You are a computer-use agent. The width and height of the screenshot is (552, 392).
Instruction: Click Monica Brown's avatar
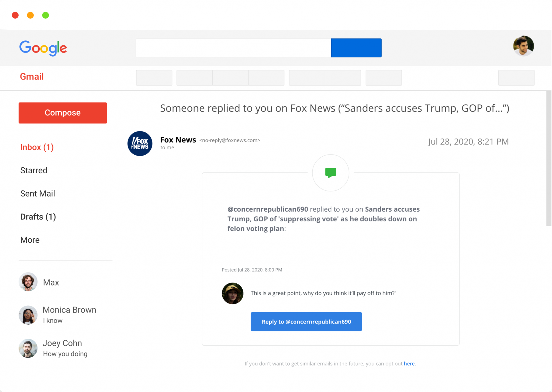pyautogui.click(x=28, y=315)
